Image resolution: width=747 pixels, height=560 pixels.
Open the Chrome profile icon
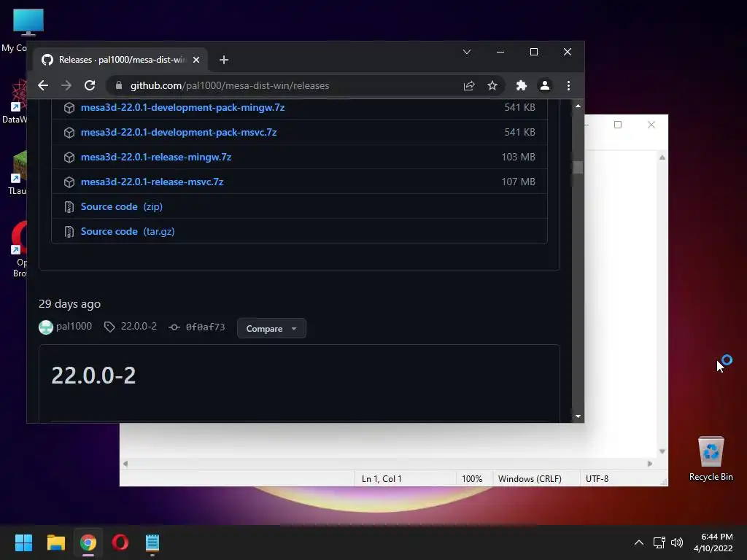(544, 85)
